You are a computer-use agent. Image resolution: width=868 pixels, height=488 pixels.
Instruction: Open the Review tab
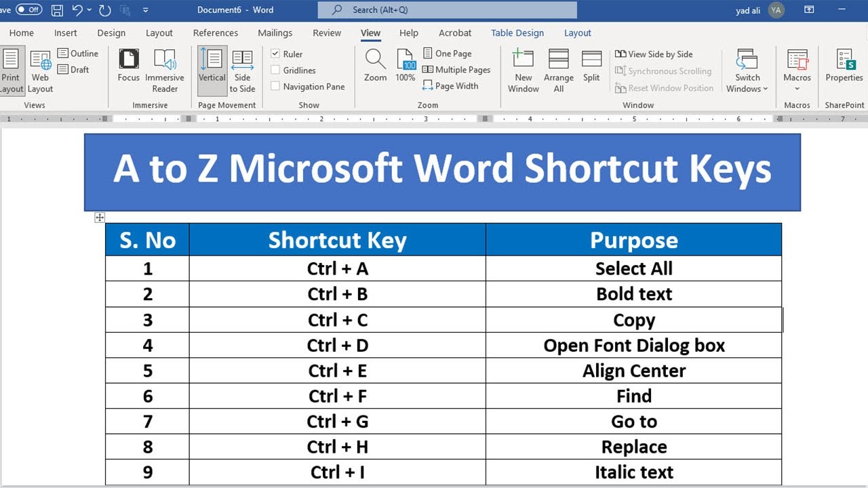point(327,33)
